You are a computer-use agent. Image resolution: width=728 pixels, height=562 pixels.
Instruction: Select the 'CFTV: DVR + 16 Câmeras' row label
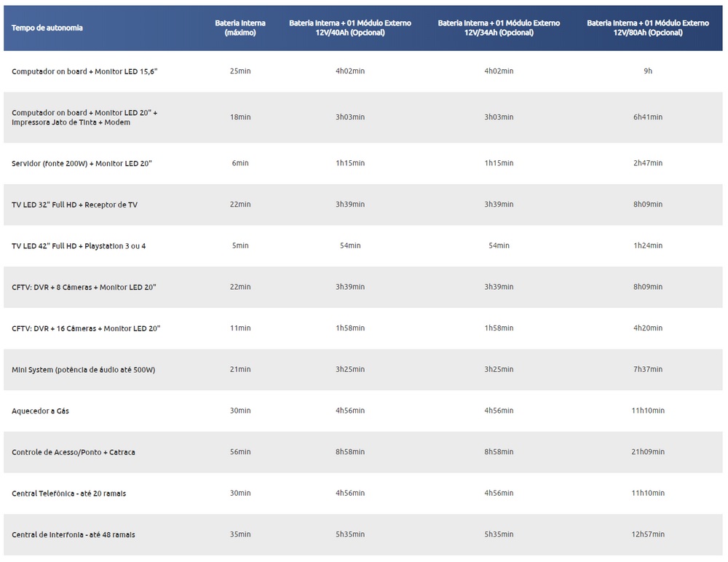click(86, 328)
